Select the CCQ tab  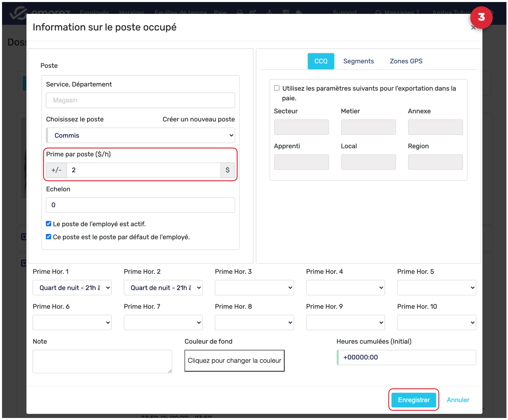(x=321, y=61)
